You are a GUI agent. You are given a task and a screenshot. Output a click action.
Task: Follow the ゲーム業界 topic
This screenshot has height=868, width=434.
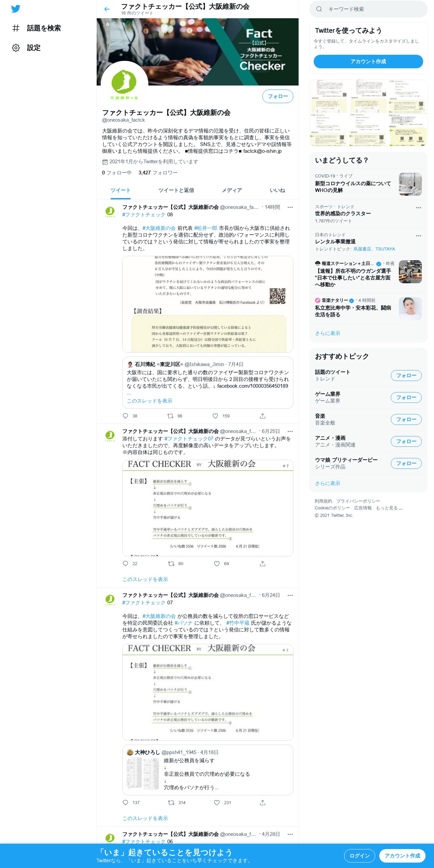pyautogui.click(x=406, y=397)
